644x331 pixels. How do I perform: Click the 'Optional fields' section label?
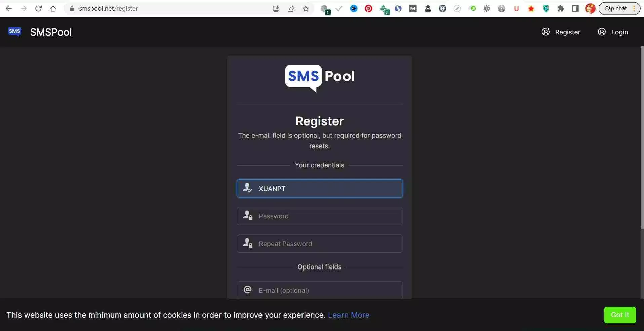point(320,267)
